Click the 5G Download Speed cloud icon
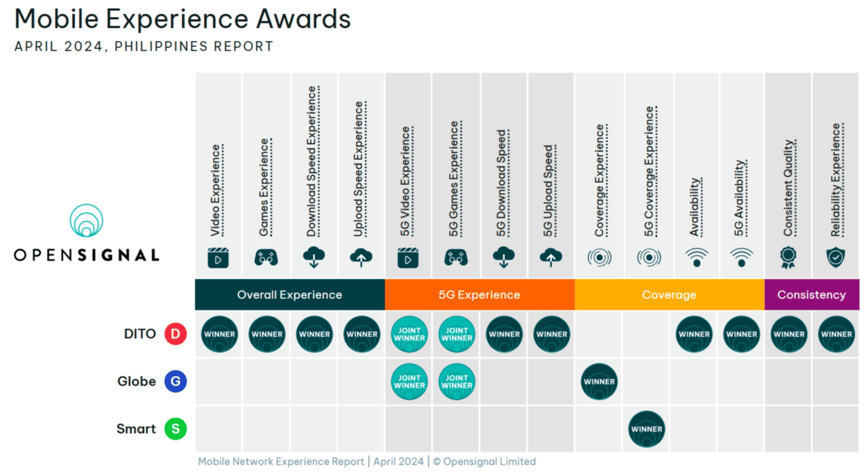The image size is (868, 473). coord(504,258)
